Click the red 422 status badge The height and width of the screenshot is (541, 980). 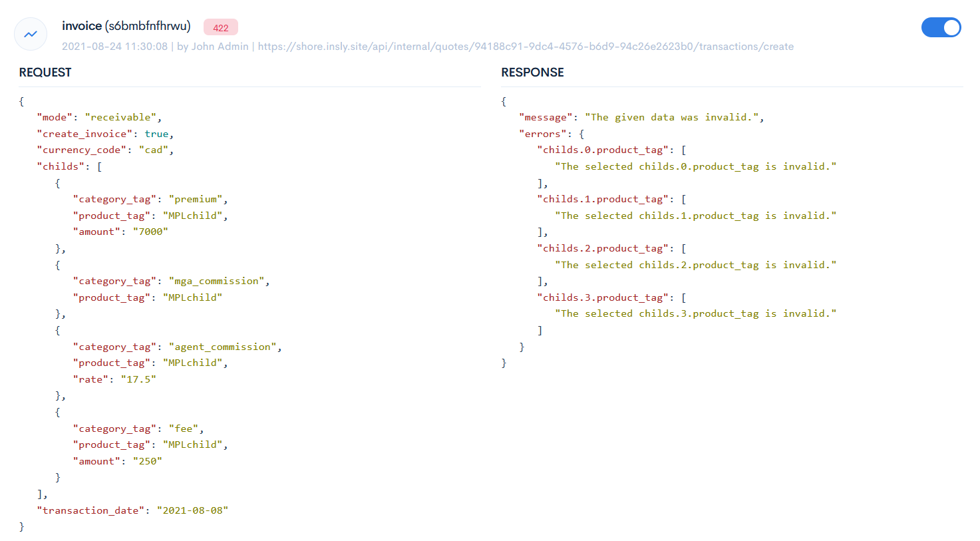tap(221, 28)
